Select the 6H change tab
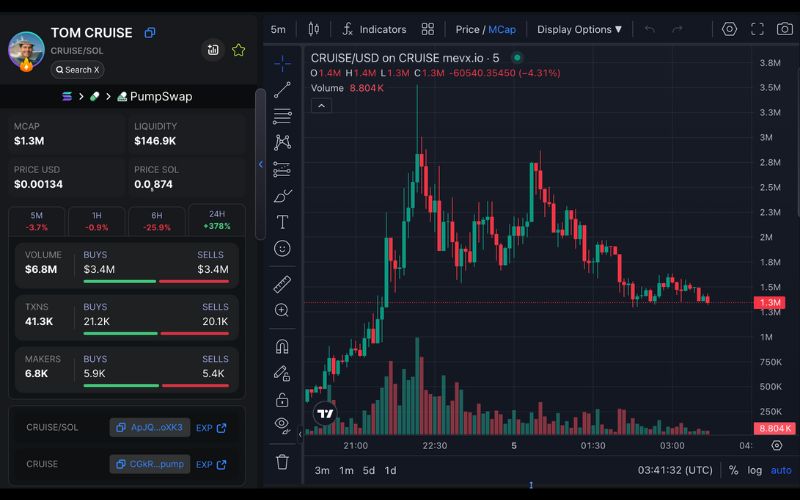Image resolution: width=800 pixels, height=500 pixels. (157, 221)
